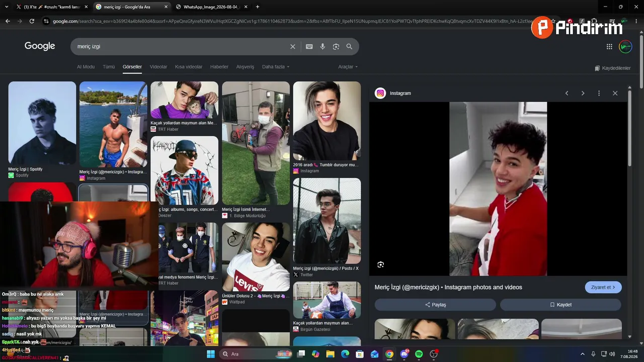This screenshot has height=362, width=644.
Task: Click the preview panel scrollbar
Action: (x=629, y=128)
